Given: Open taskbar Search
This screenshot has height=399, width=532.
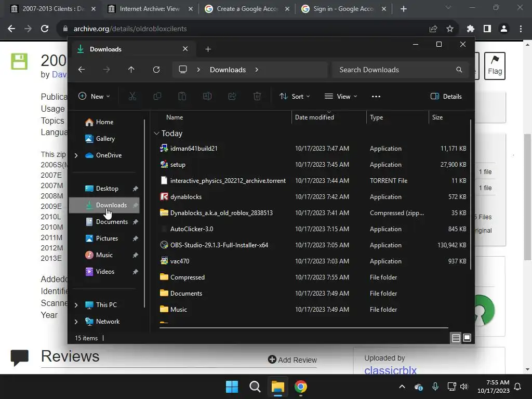Looking at the screenshot, I should [x=255, y=387].
